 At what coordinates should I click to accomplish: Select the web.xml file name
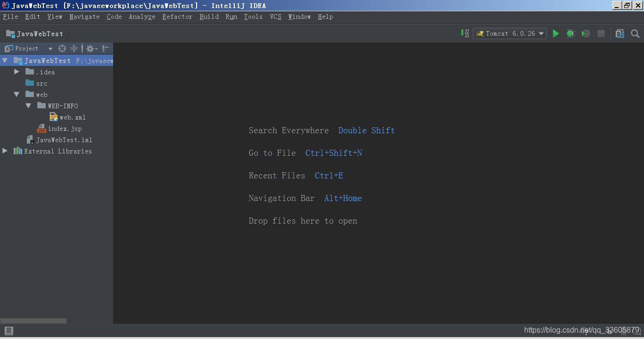tap(73, 117)
